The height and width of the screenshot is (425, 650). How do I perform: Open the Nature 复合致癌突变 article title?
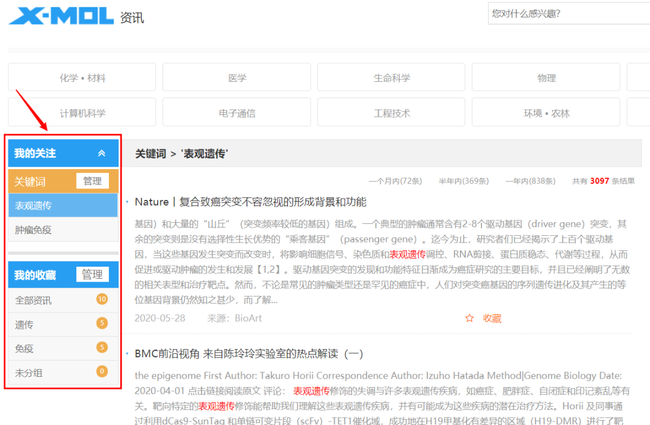coord(250,202)
